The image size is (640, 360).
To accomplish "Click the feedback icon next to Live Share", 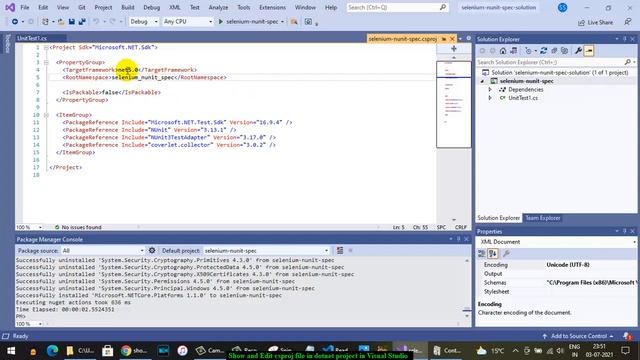I will (628, 22).
